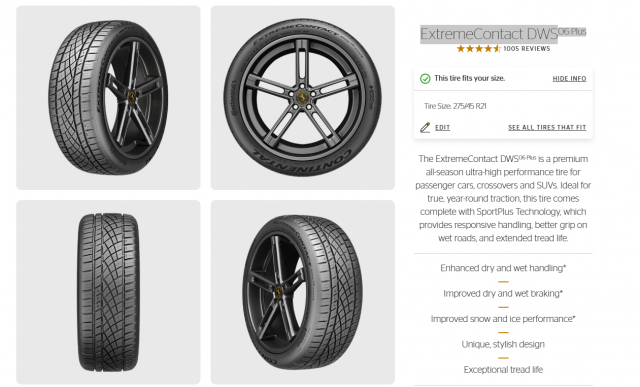Click the pencil edit icon
Image resolution: width=640 pixels, height=387 pixels.
425,127
